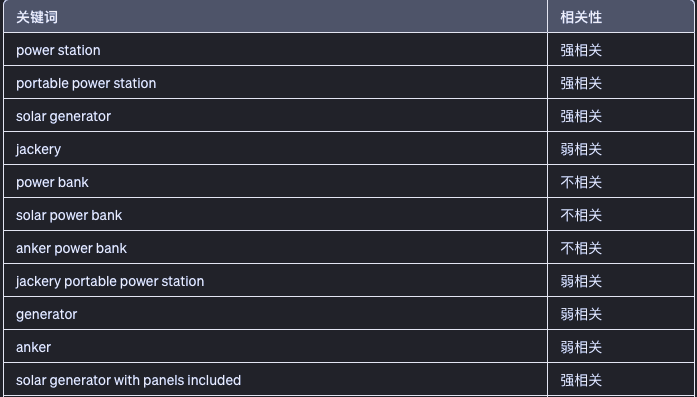Click the 关键词 column header

pyautogui.click(x=275, y=16)
